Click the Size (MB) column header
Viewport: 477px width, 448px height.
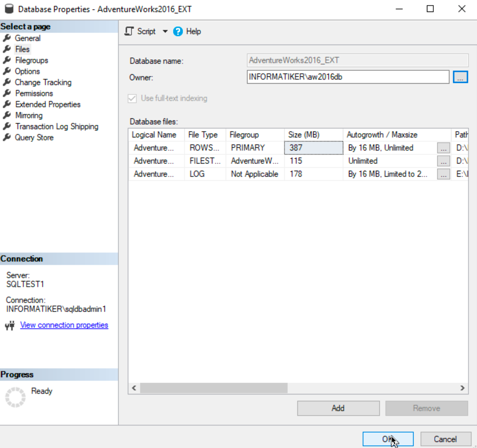point(314,135)
